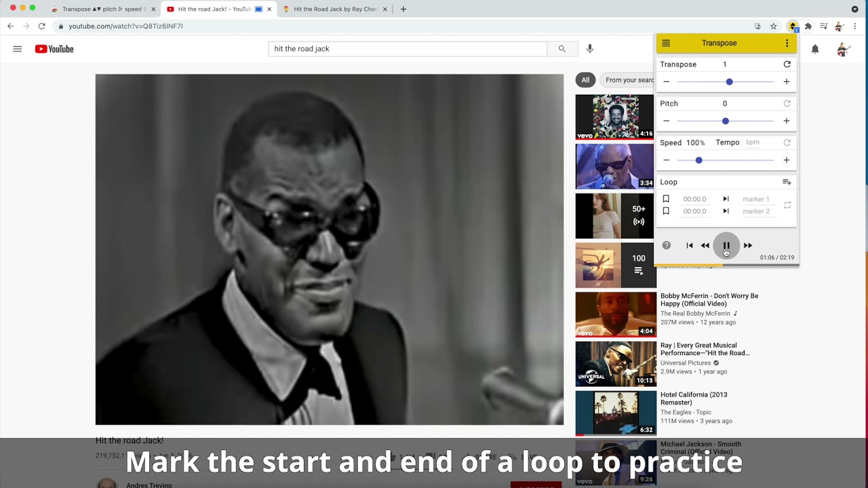Decrease transpose with the minus button
868x488 pixels.
(x=667, y=81)
